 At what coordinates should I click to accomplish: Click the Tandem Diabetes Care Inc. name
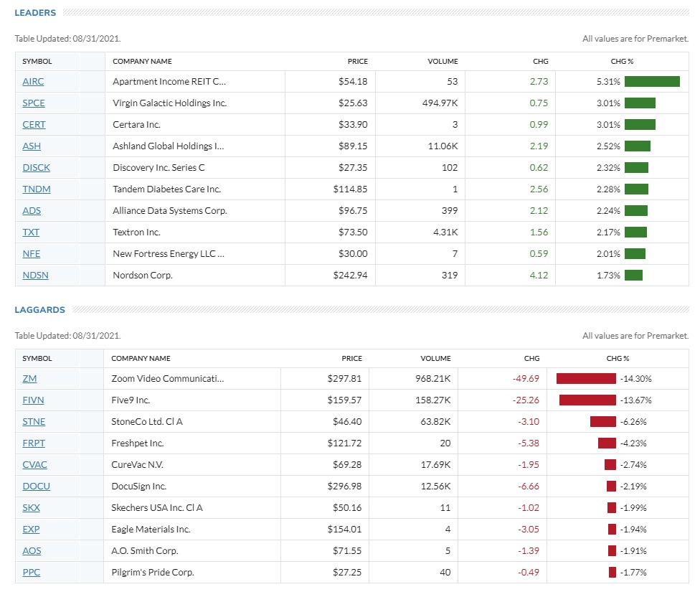[x=166, y=189]
